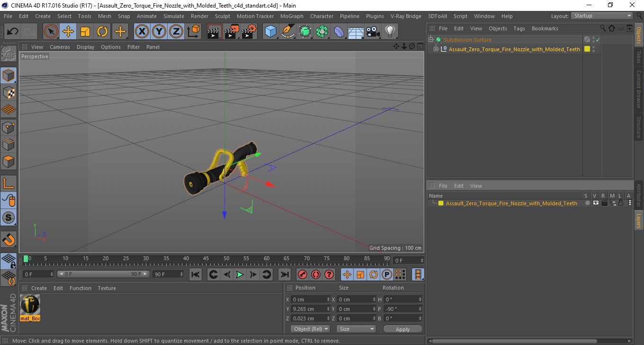Disable Subdivision Surface green checkmark

(598, 40)
